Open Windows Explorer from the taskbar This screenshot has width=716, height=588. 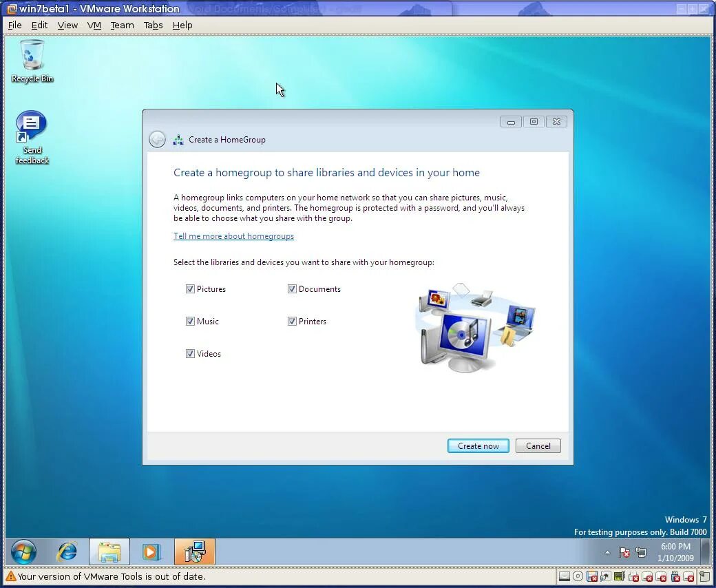(109, 552)
